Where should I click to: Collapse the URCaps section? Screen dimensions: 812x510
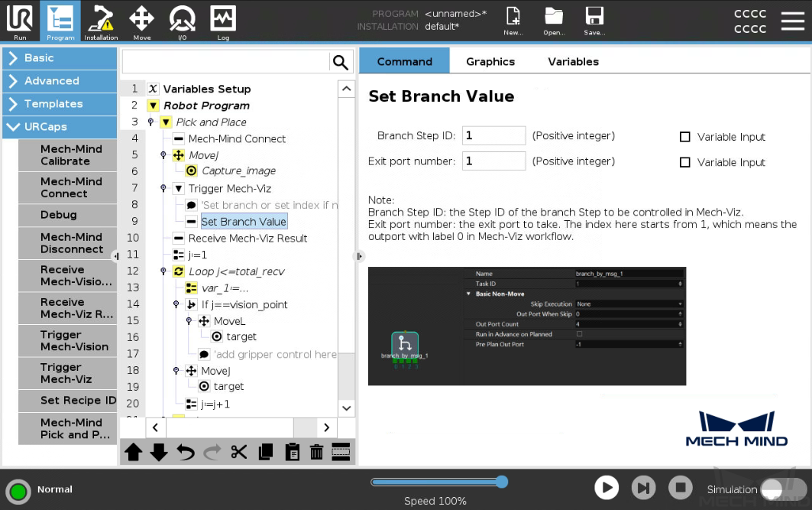point(60,126)
